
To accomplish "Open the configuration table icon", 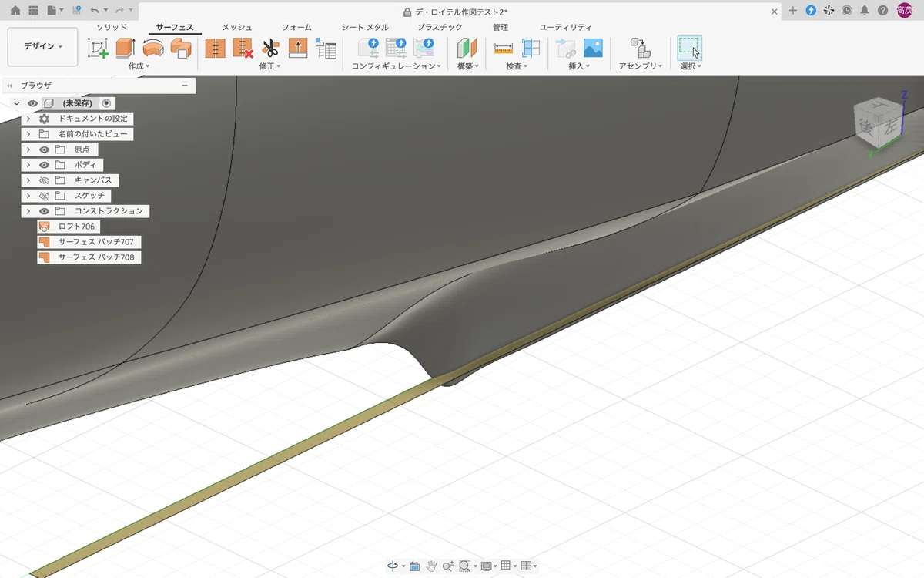I will coord(396,49).
